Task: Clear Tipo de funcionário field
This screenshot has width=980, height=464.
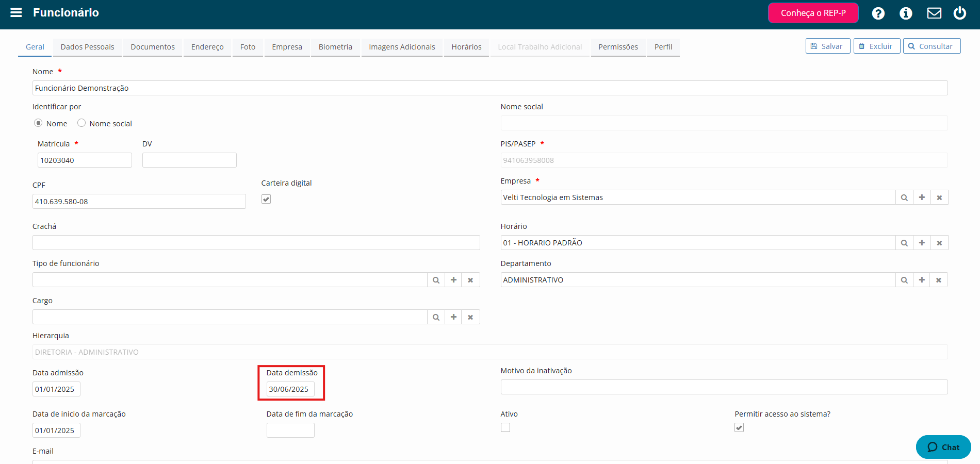Action: point(470,280)
